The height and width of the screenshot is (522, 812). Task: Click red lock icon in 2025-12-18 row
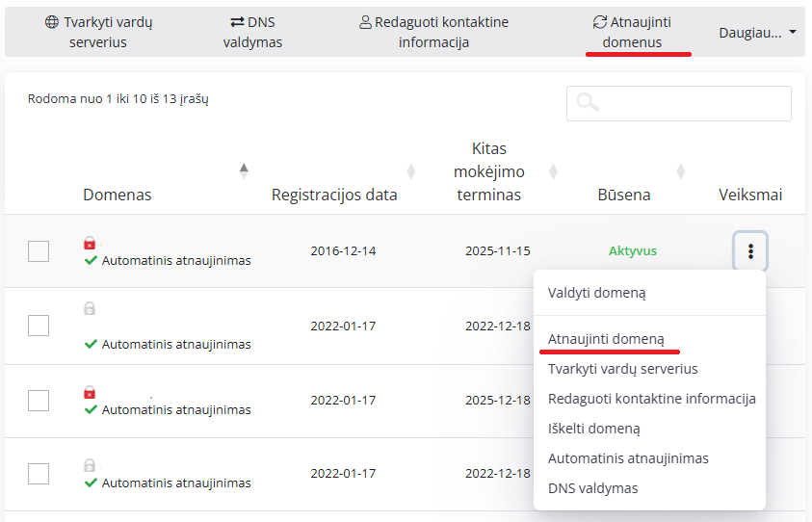point(90,393)
